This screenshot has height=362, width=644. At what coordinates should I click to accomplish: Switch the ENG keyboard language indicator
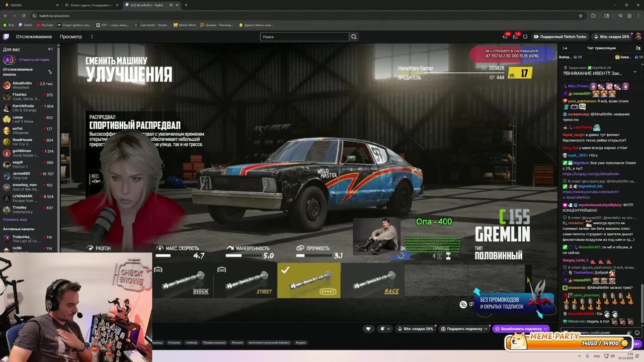click(x=597, y=356)
